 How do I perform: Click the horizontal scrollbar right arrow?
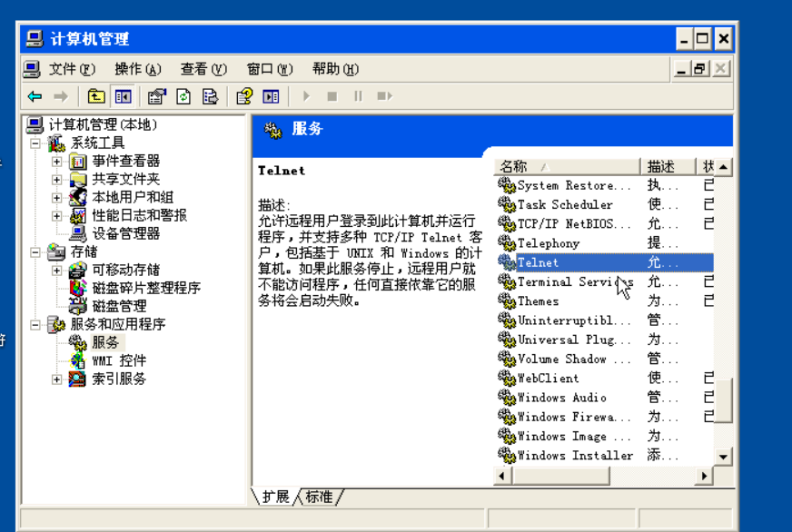click(x=704, y=476)
